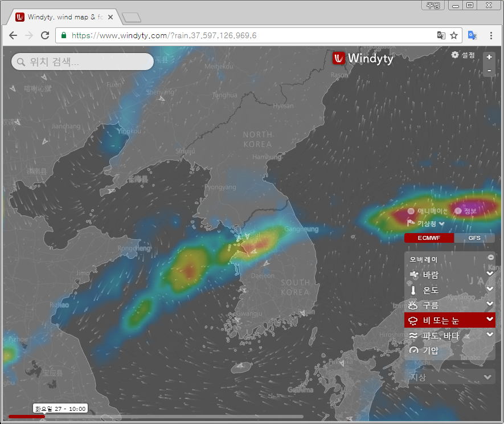The height and width of the screenshot is (424, 504).
Task: View the secure padlock site info
Action: coord(64,35)
